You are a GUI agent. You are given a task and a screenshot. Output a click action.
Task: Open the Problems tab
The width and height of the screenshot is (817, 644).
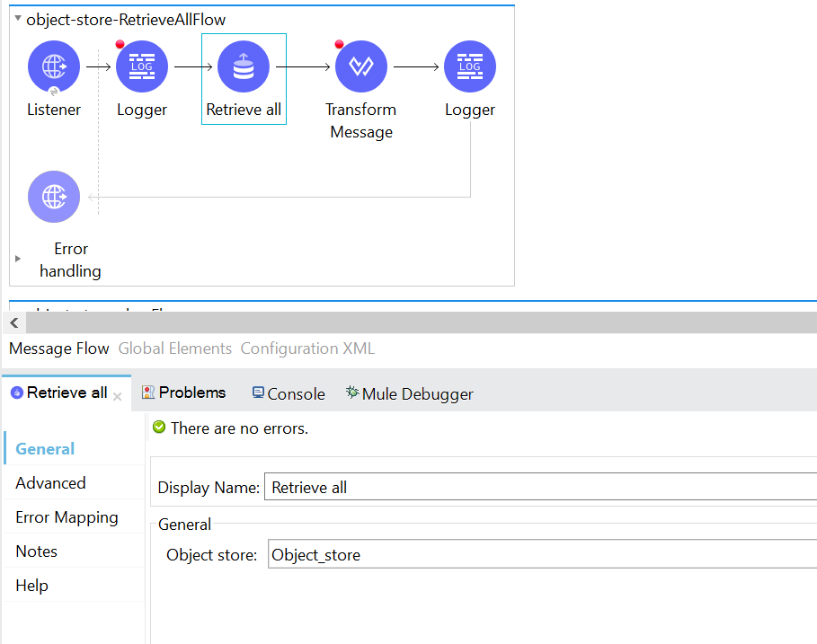(183, 393)
